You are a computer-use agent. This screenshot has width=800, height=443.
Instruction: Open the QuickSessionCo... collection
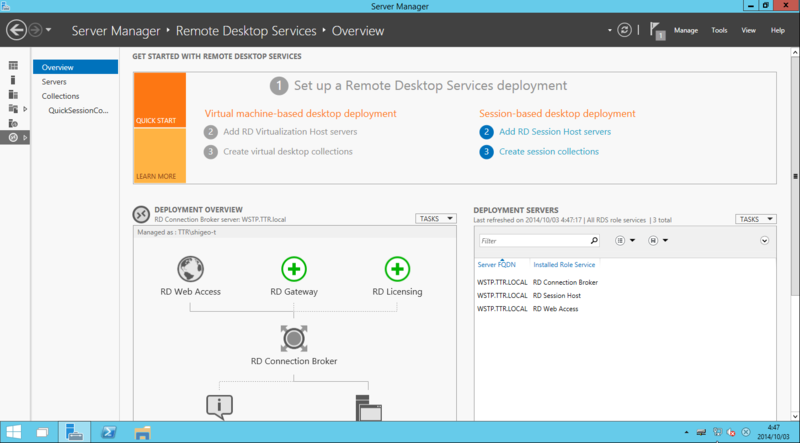click(79, 110)
